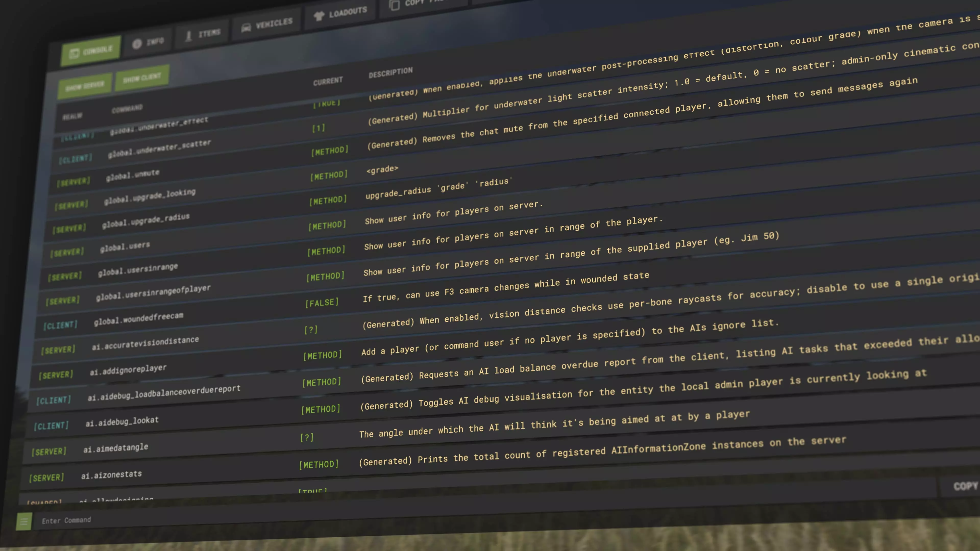Click the Vehicles car icon
Viewport: 980px width, 551px height.
click(246, 27)
